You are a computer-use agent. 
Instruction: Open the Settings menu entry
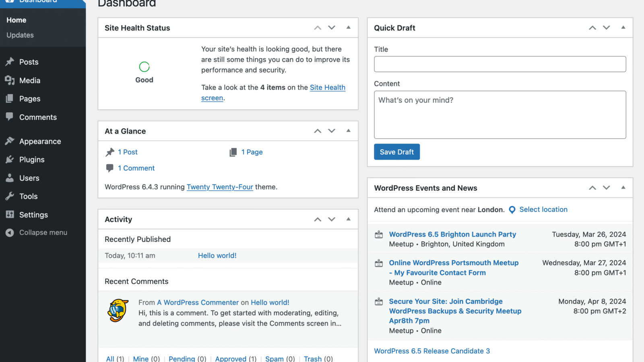tap(33, 214)
